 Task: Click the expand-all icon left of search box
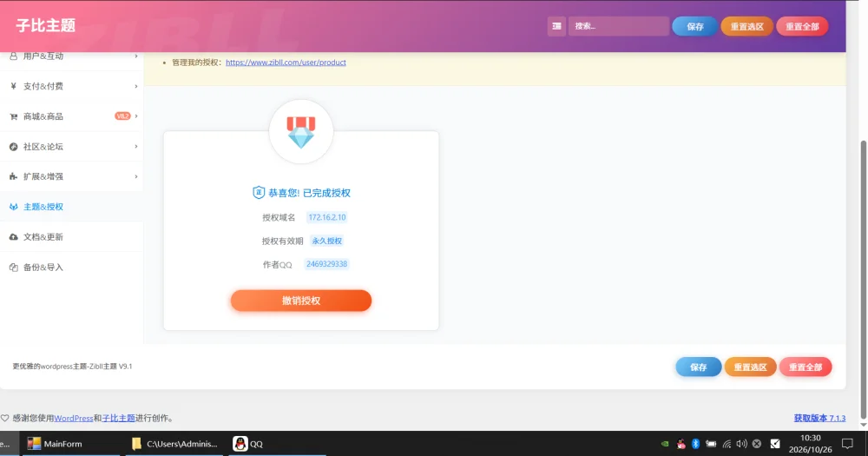pos(556,26)
